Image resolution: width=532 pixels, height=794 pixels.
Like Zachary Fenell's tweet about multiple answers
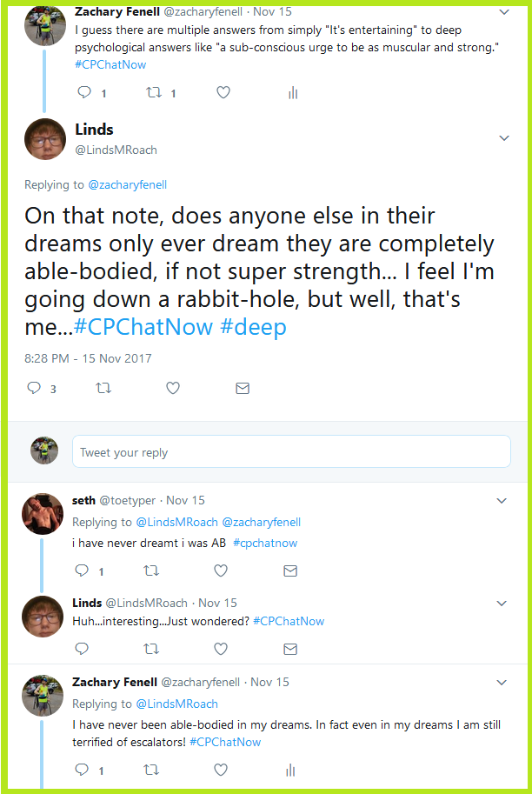pyautogui.click(x=223, y=92)
